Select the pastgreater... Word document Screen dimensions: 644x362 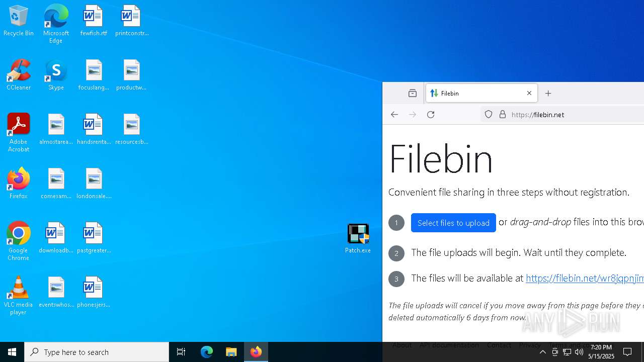(x=94, y=238)
